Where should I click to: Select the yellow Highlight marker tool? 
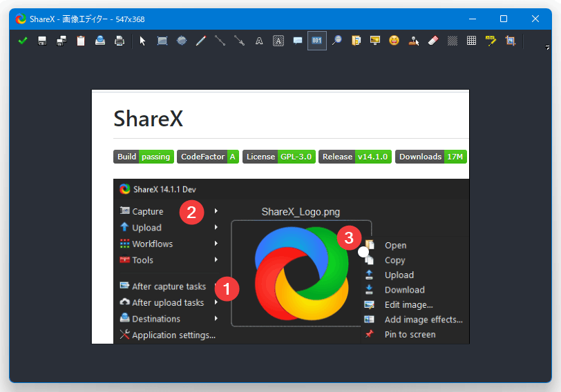(x=491, y=41)
